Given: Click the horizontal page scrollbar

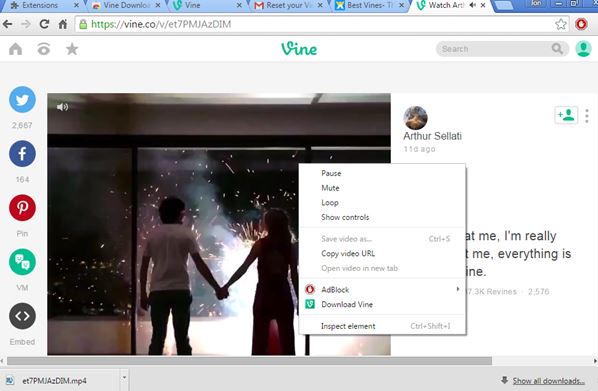Looking at the screenshot, I should tap(249, 361).
